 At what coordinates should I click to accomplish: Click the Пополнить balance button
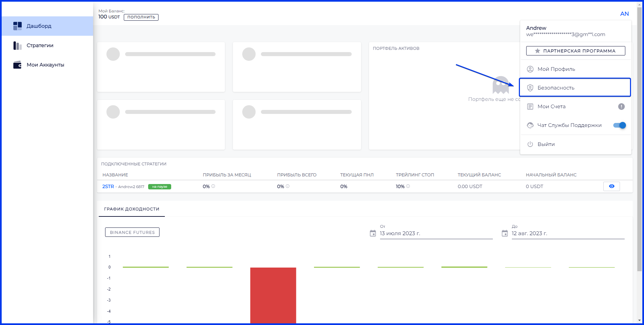pos(141,17)
